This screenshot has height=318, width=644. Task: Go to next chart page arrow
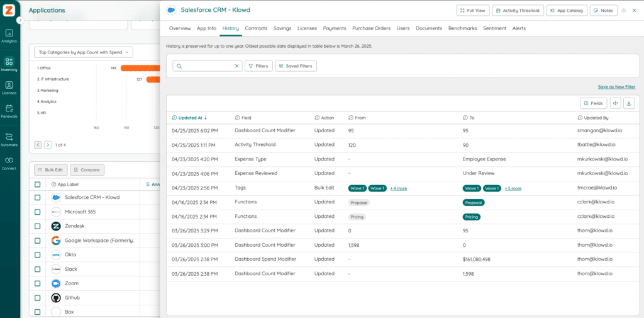click(48, 145)
